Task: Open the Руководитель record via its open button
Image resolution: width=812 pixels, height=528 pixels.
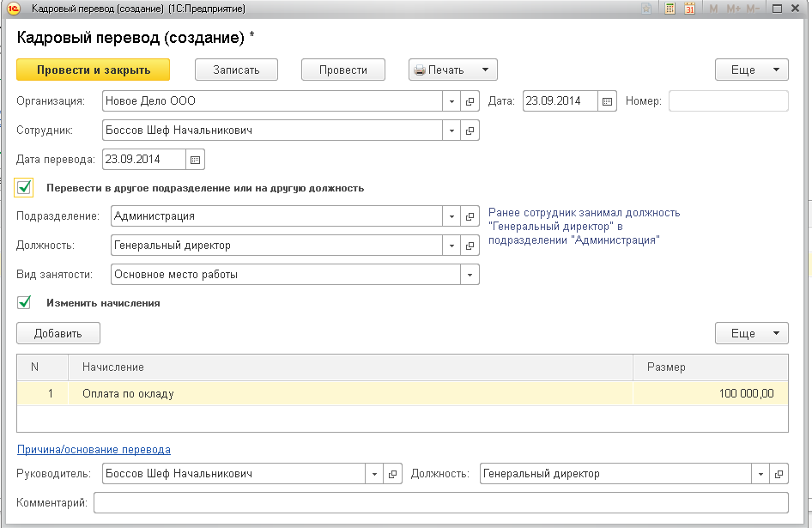Action: 393,474
